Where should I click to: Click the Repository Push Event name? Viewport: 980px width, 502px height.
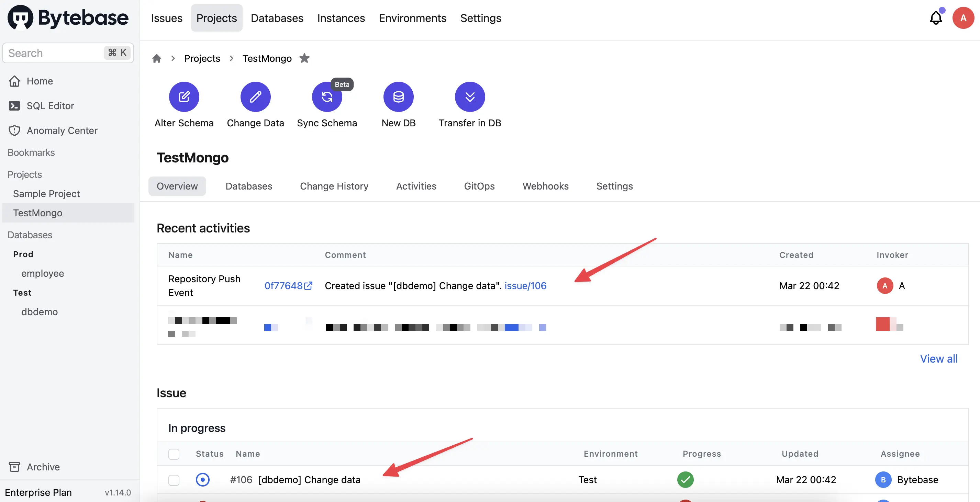click(x=204, y=285)
